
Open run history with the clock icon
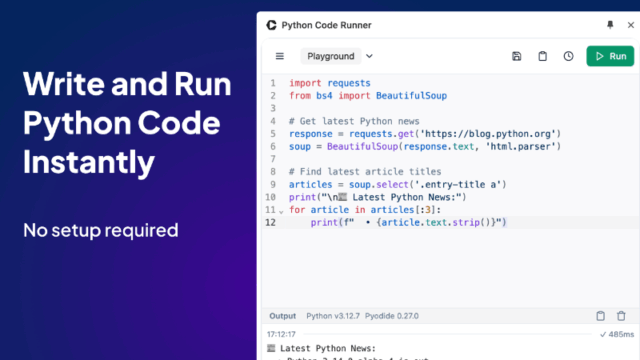coord(569,56)
